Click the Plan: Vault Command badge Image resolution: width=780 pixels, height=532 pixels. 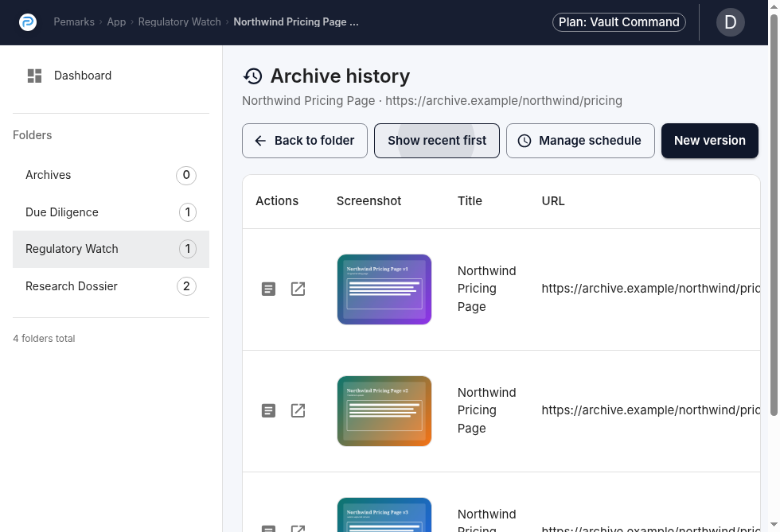[x=619, y=22]
